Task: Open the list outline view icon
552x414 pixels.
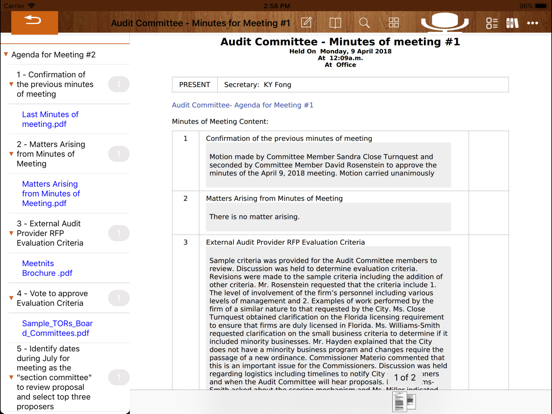Action: tap(491, 23)
